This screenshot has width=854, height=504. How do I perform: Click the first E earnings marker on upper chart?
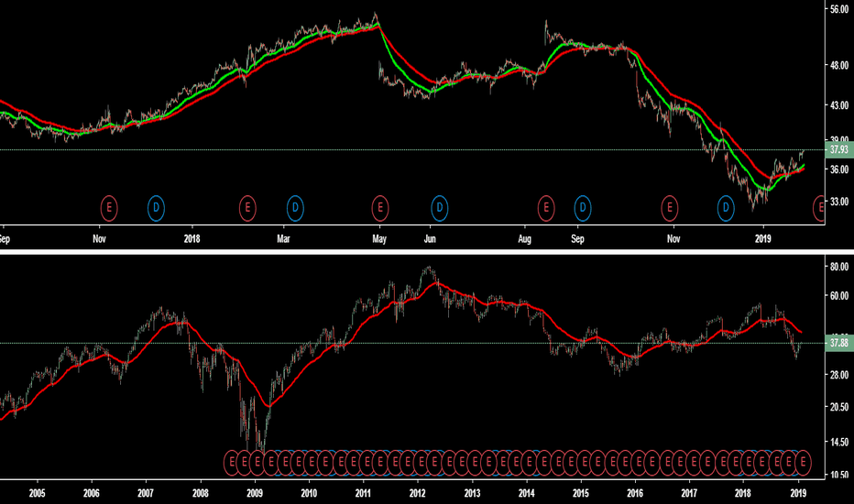(109, 208)
